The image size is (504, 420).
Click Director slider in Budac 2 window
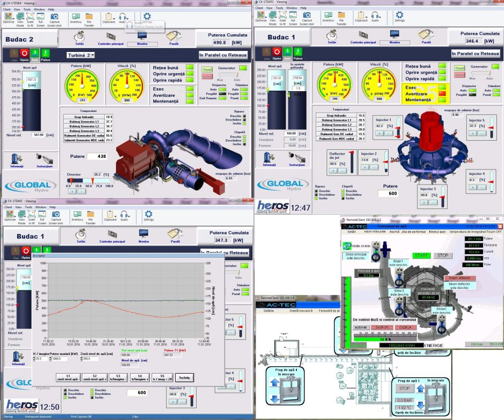[x=89, y=181]
